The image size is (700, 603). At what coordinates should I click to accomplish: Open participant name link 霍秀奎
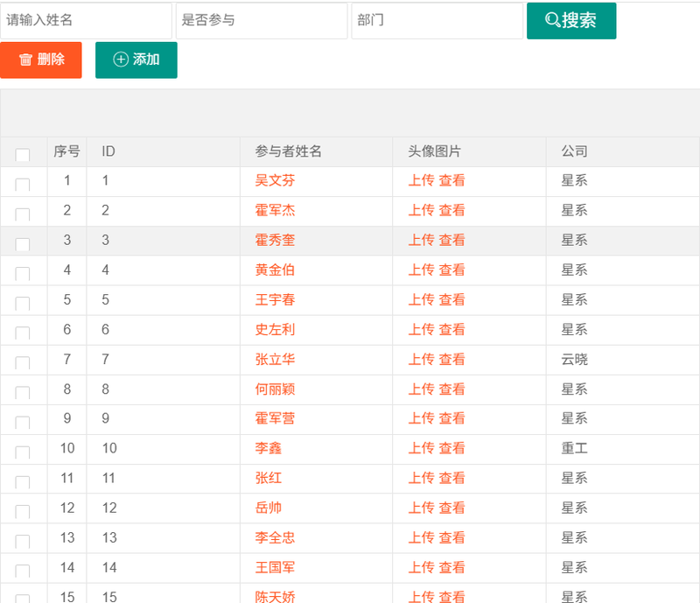coord(275,241)
